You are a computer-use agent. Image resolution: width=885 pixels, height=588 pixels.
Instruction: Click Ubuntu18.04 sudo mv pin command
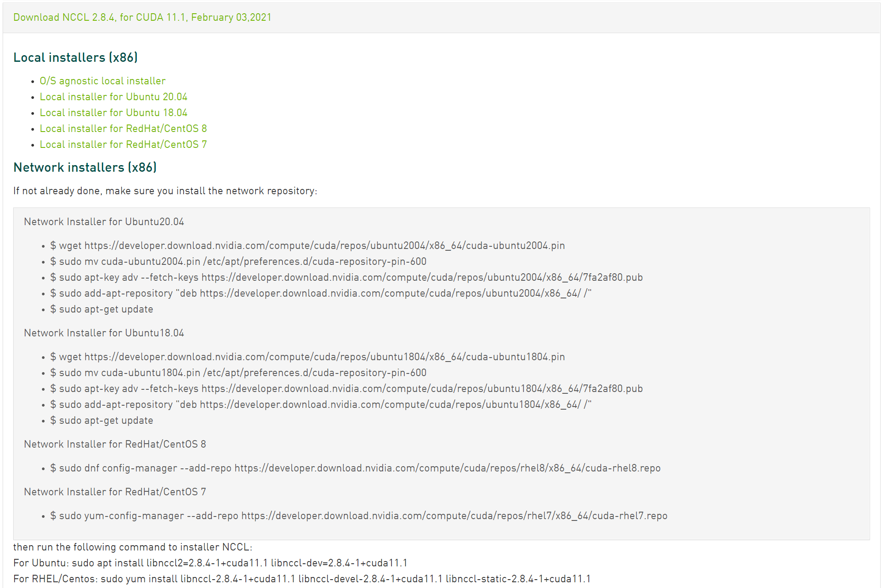click(238, 373)
